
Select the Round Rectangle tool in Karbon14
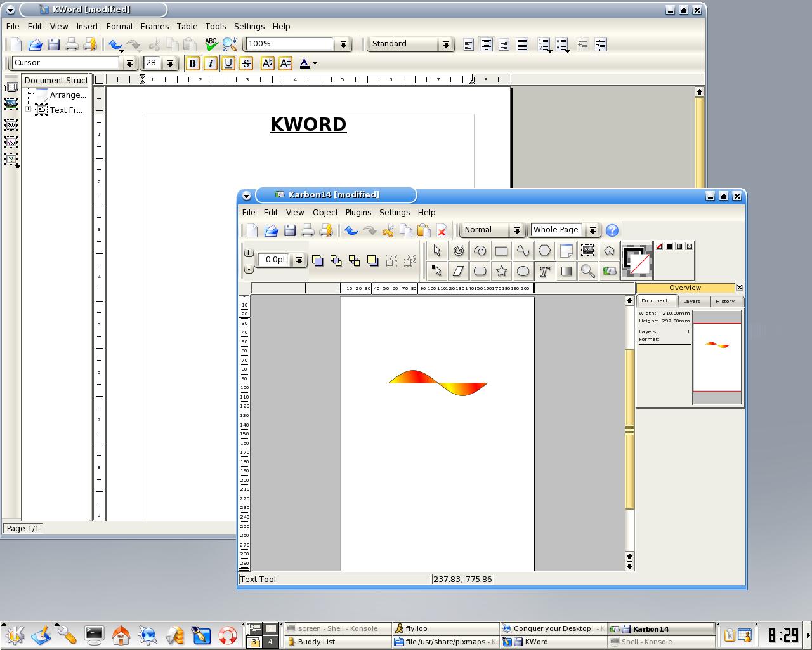click(480, 271)
